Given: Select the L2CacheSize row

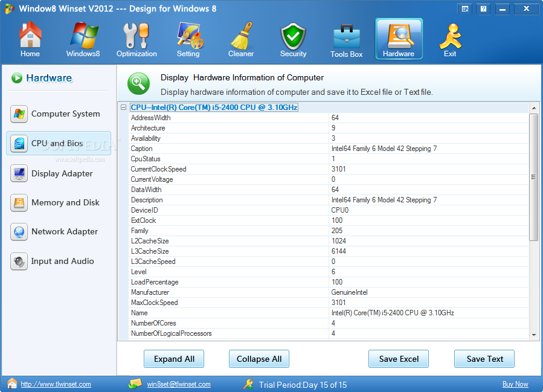Looking at the screenshot, I should (329, 241).
